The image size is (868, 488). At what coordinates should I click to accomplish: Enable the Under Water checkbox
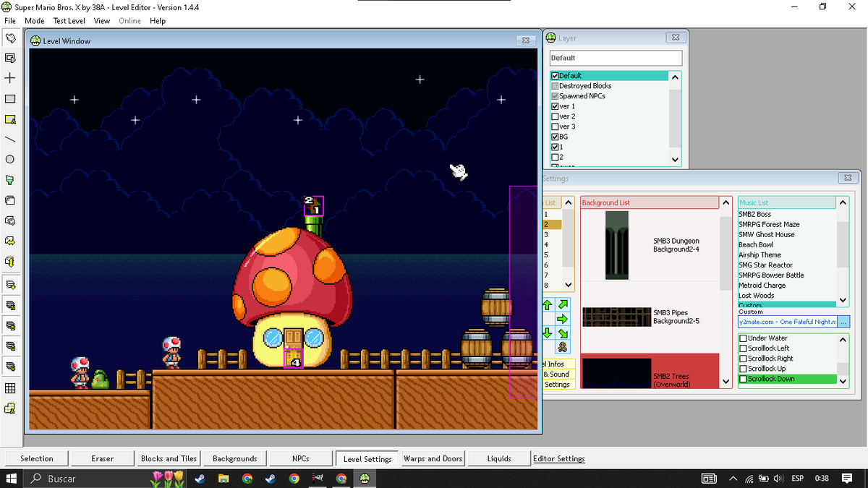point(743,338)
